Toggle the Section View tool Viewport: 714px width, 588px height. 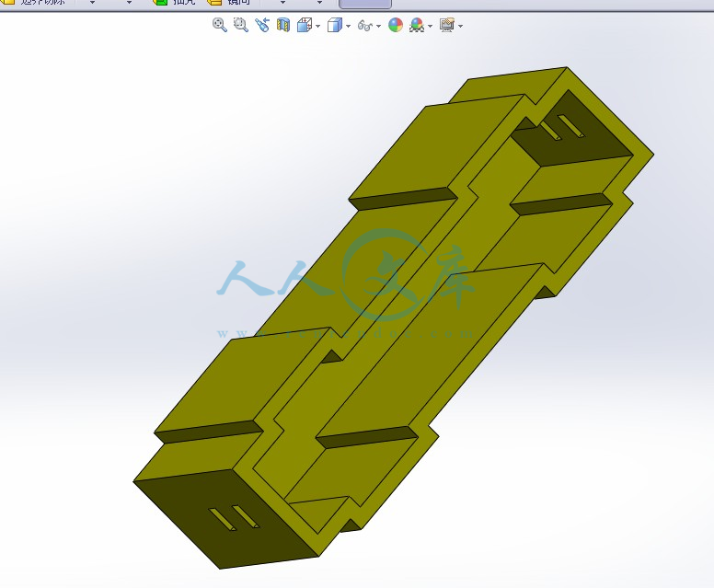[283, 25]
